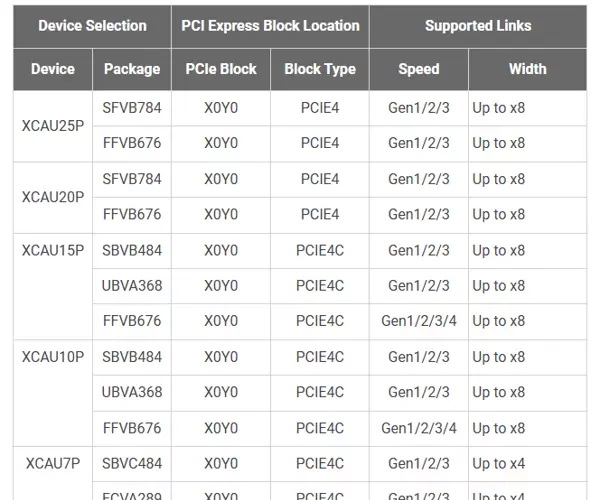The height and width of the screenshot is (500, 600).
Task: Click the XCAU20P device cell
Action: (x=53, y=197)
